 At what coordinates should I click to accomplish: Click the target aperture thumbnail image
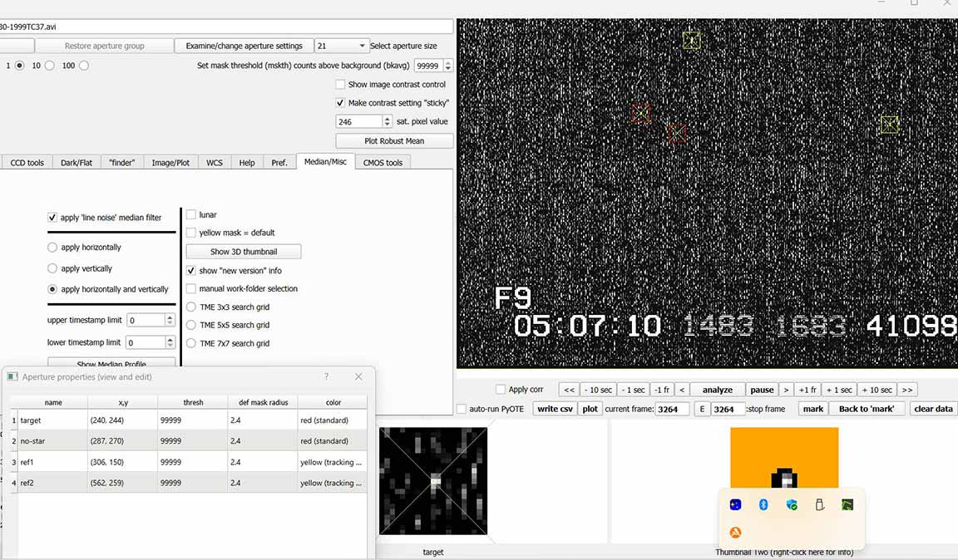pyautogui.click(x=433, y=481)
